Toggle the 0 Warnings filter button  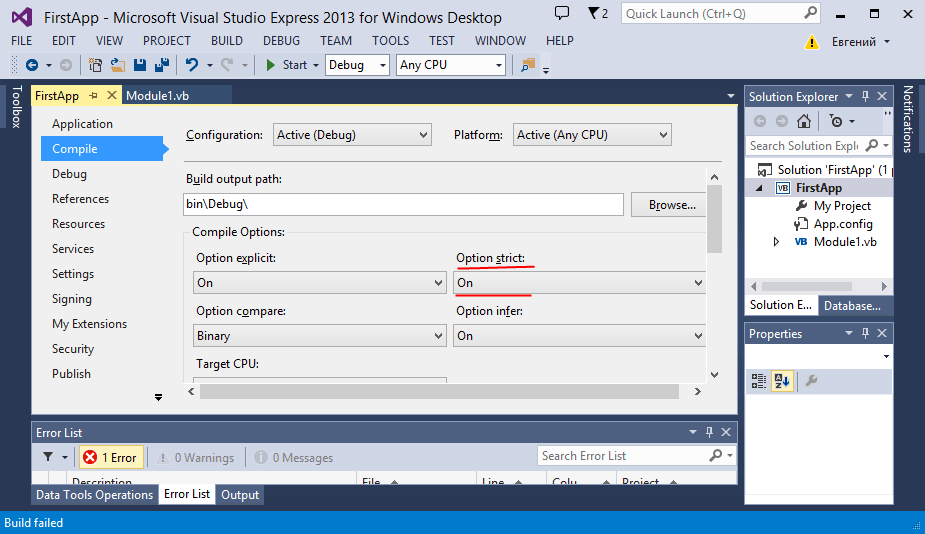(x=196, y=457)
